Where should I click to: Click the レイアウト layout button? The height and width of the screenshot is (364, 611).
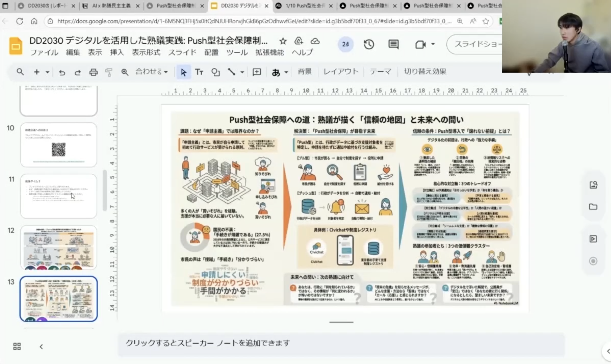tap(341, 71)
